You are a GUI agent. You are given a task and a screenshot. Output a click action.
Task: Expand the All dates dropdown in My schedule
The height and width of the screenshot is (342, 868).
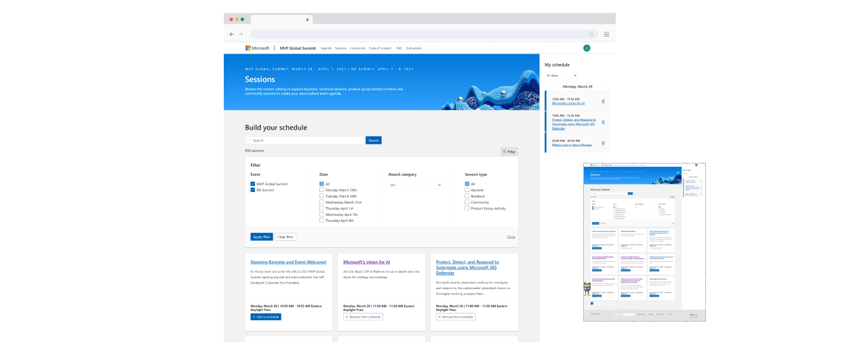561,75
